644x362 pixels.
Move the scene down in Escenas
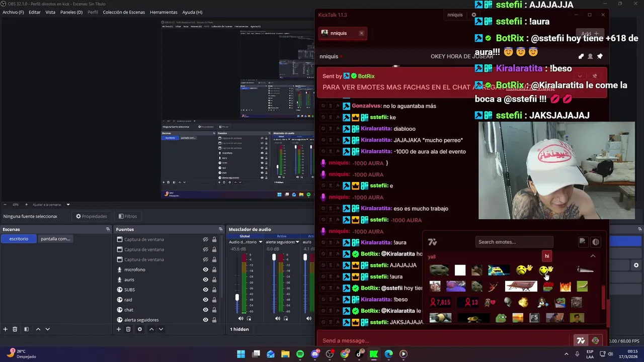(x=47, y=329)
